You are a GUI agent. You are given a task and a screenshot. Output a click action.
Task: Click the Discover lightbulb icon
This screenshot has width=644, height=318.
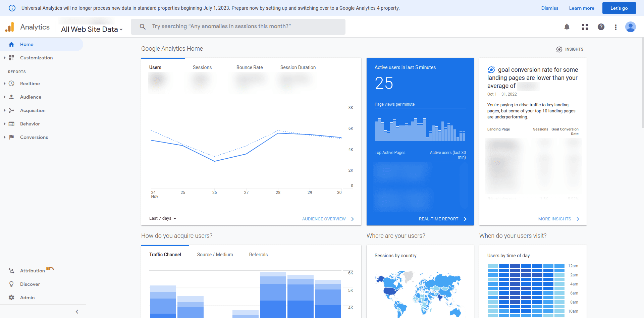tap(11, 284)
